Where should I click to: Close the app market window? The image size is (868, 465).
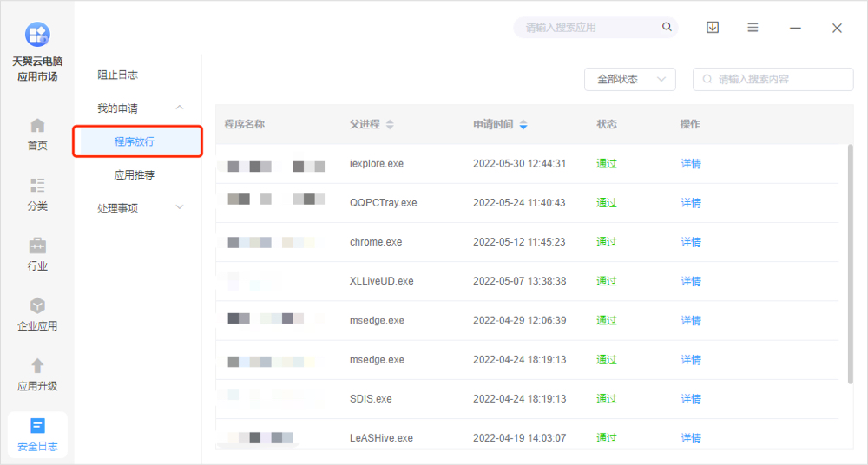click(x=837, y=28)
